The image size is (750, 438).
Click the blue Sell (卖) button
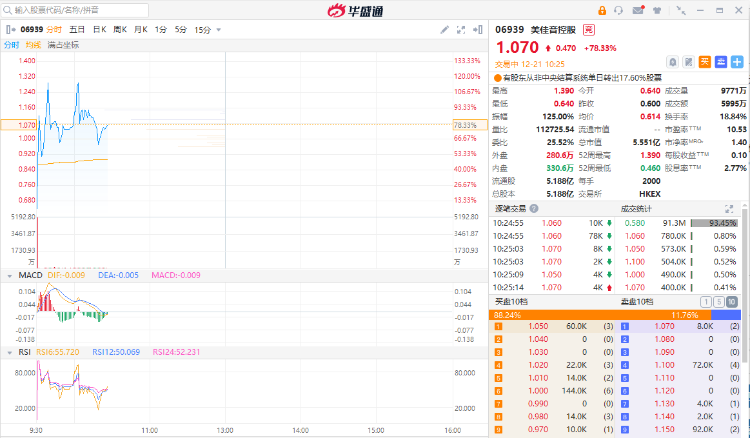[x=720, y=61]
